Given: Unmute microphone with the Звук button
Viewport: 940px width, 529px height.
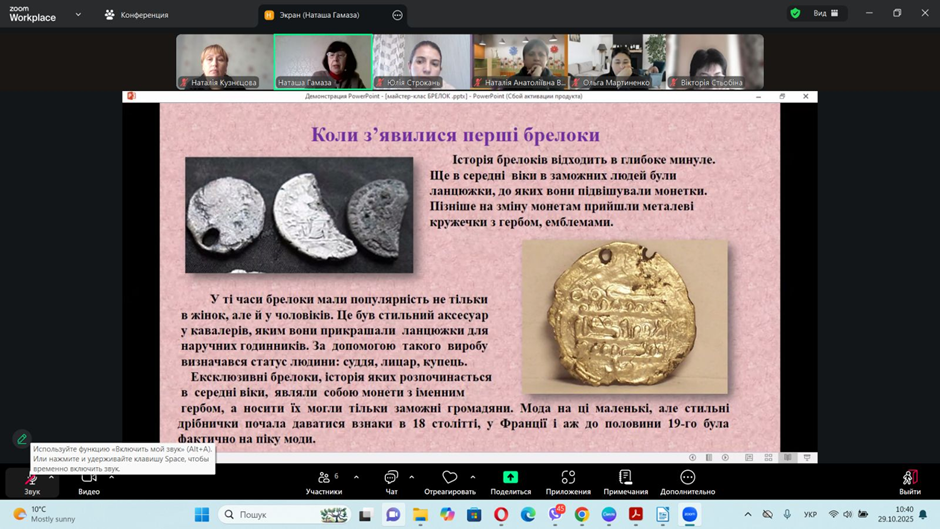Looking at the screenshot, I should click(31, 480).
